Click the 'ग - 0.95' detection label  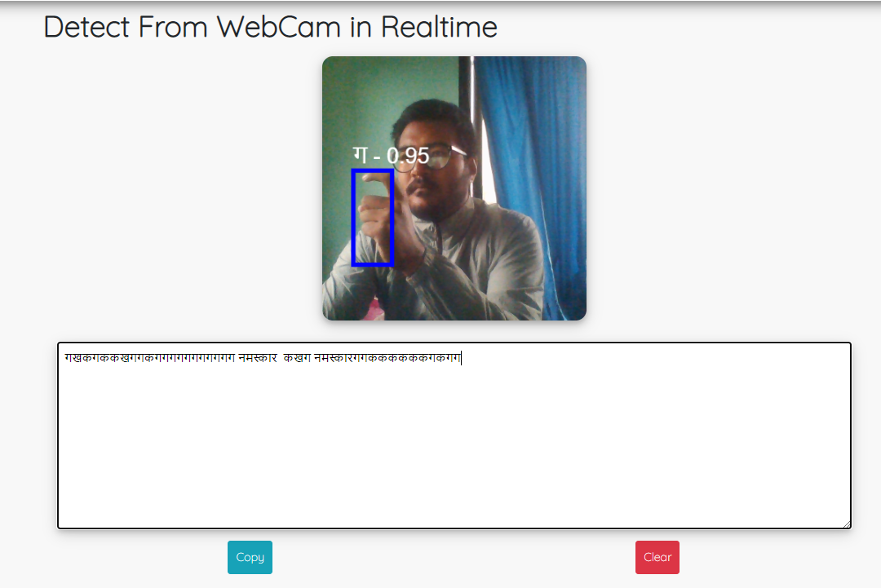[x=391, y=156]
